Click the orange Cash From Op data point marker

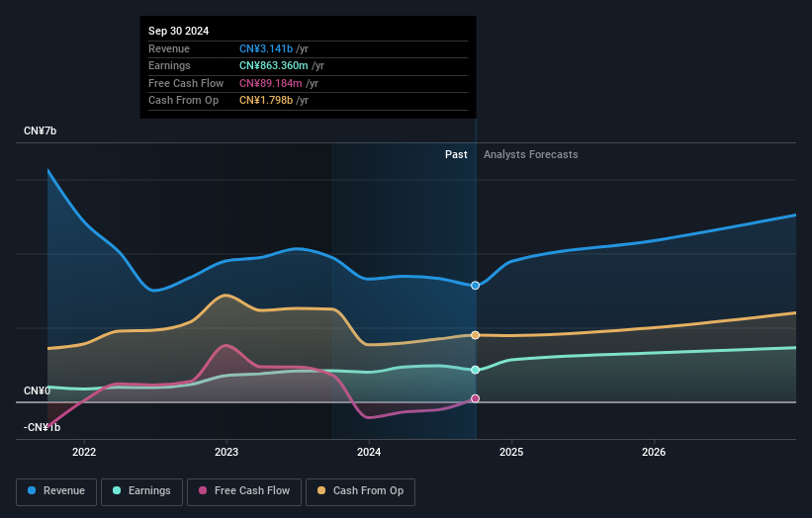[475, 335]
